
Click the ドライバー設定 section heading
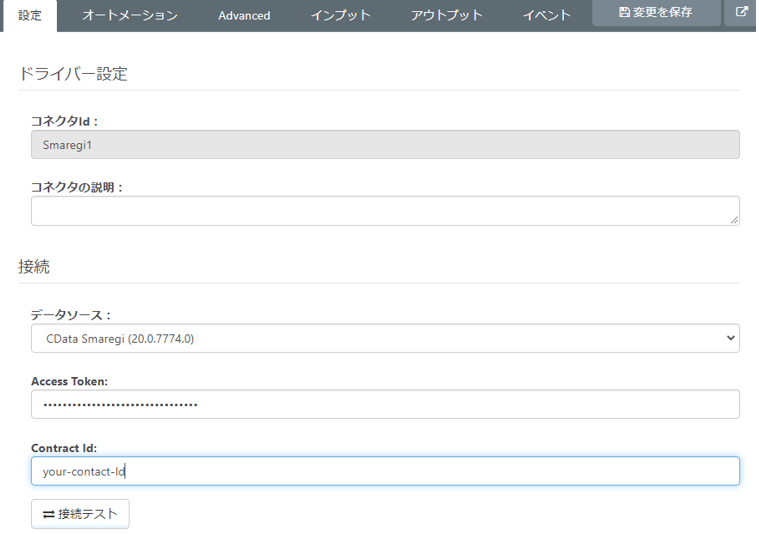[x=73, y=74]
